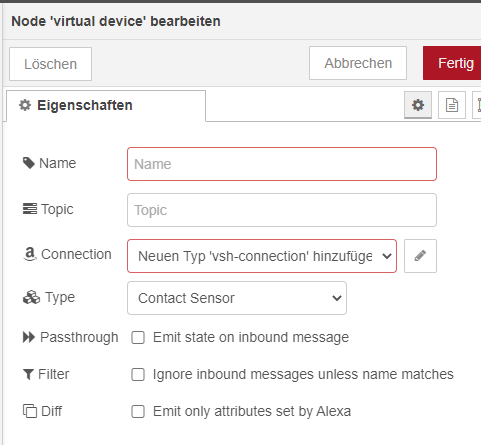
Task: Open the vsh-connection dropdown
Action: click(x=262, y=256)
